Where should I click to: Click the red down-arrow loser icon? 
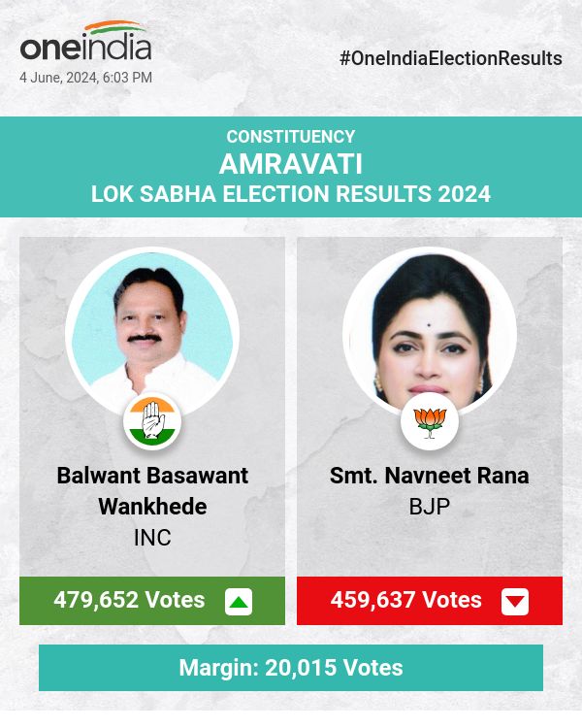515,602
